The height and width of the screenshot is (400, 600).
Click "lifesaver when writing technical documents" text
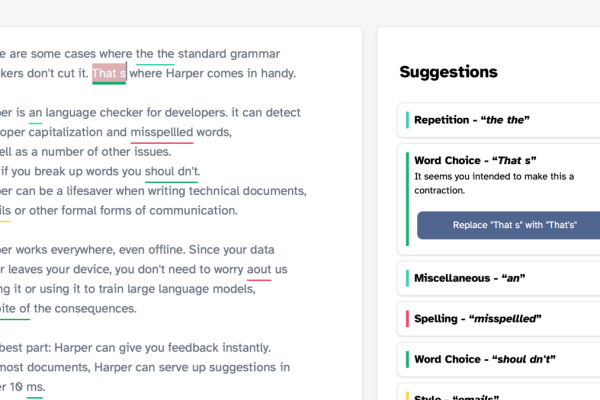click(x=186, y=191)
